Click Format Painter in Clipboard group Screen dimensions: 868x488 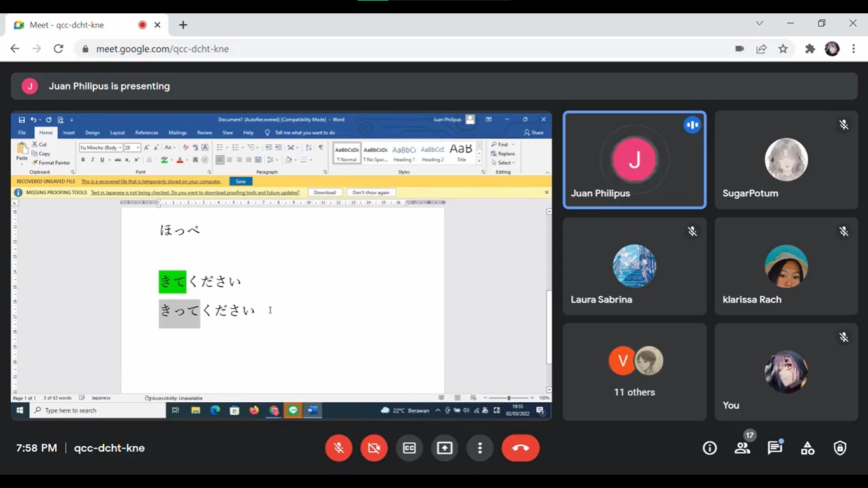[x=51, y=163]
